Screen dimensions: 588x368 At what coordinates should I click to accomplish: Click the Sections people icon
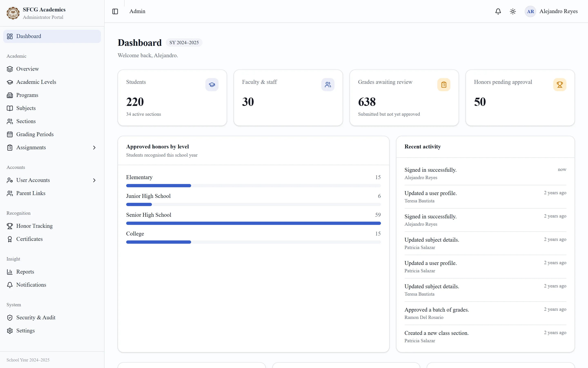tap(10, 121)
